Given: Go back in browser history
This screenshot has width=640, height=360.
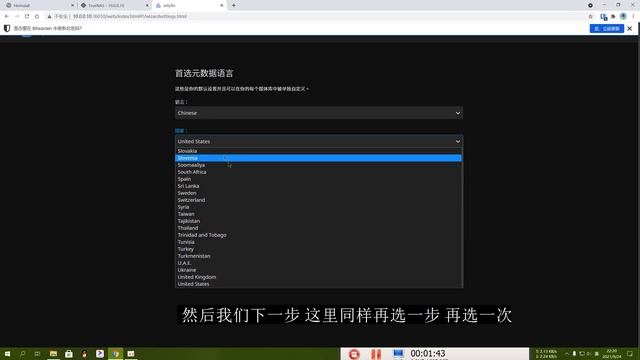Looking at the screenshot, I should (7, 16).
